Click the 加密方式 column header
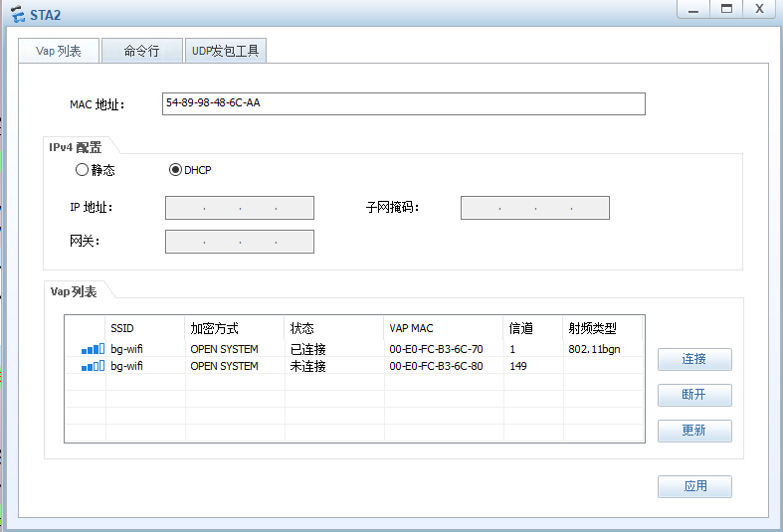This screenshot has width=783, height=532. [234, 328]
